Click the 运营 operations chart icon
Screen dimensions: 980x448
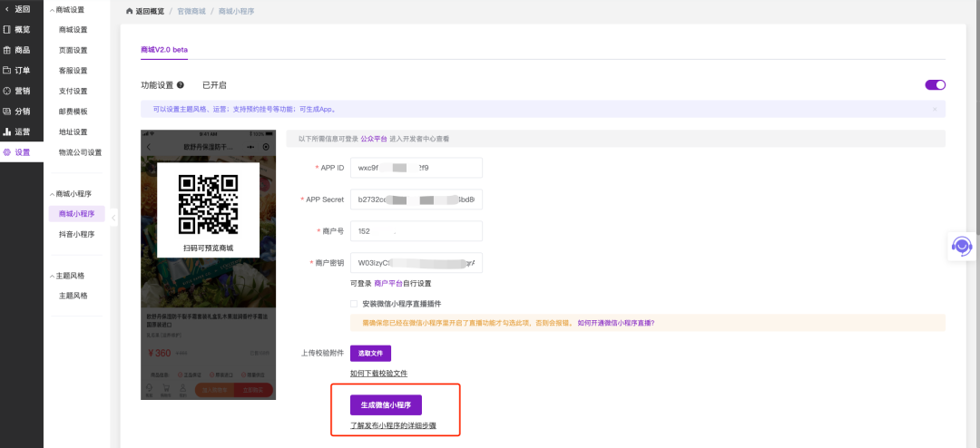pyautogui.click(x=7, y=131)
